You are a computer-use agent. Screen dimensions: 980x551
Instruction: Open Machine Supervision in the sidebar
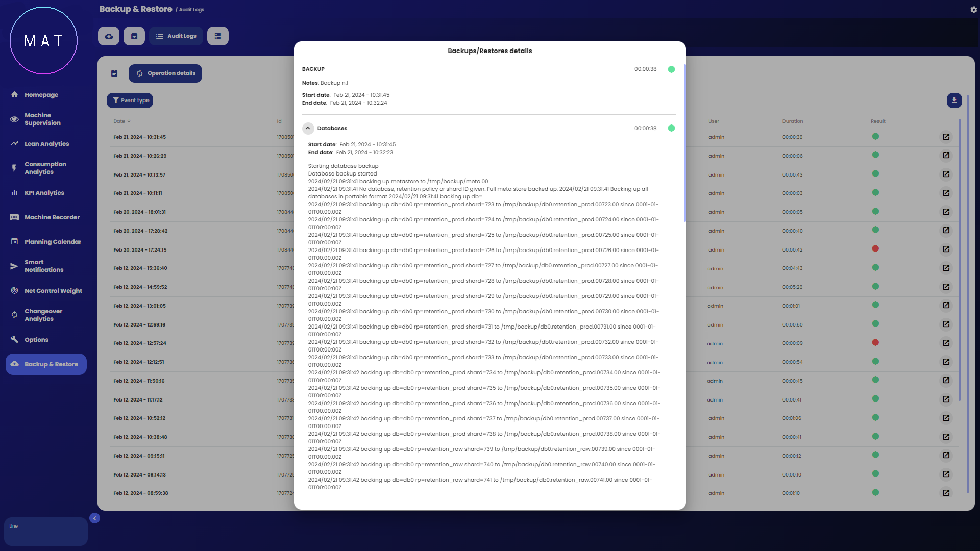coord(42,119)
